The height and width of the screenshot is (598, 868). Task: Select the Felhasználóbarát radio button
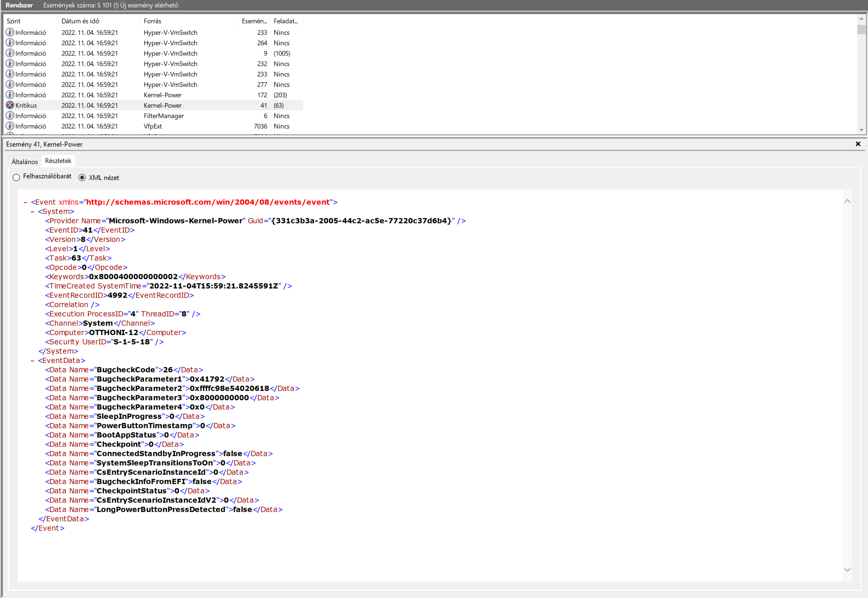pyautogui.click(x=16, y=178)
